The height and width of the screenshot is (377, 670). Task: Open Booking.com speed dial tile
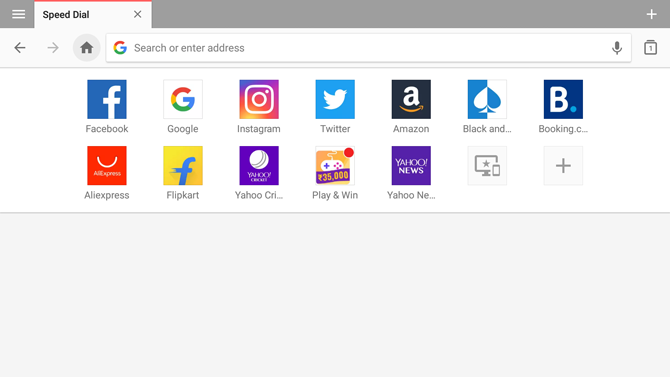563,99
